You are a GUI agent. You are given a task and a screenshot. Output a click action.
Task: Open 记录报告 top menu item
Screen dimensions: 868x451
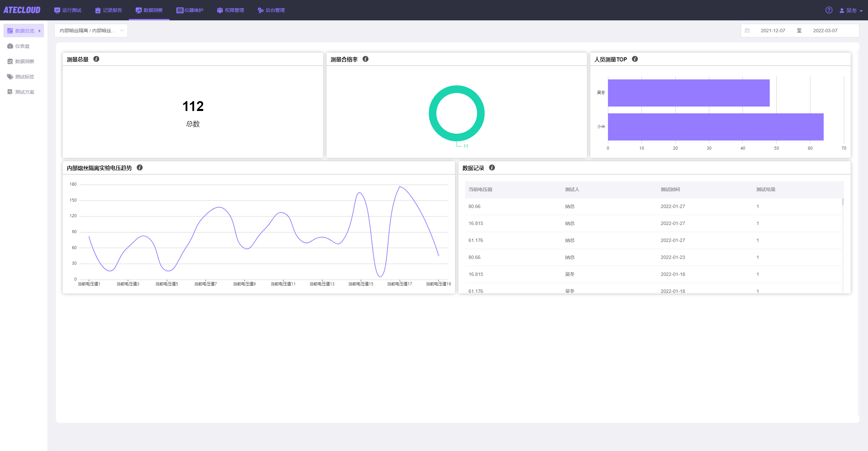point(108,10)
